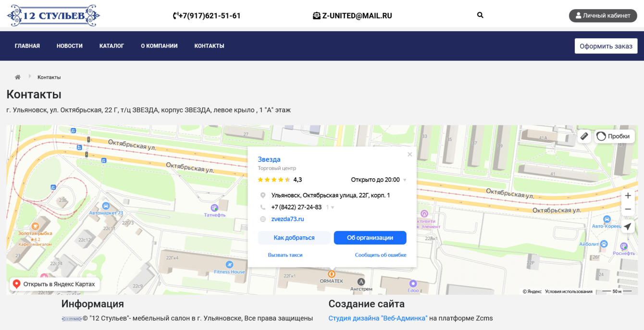Open НОВОСТИ menu item
644x330 pixels.
point(70,46)
